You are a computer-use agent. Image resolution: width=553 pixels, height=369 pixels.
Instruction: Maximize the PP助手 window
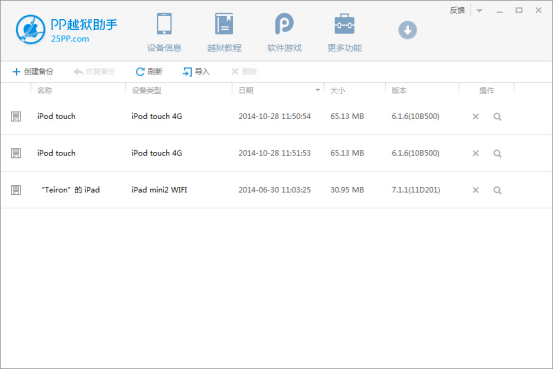click(x=519, y=10)
